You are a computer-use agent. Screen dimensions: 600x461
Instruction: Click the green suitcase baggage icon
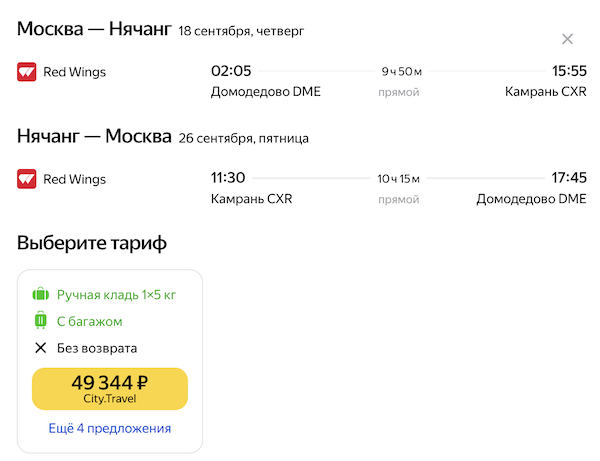(41, 322)
